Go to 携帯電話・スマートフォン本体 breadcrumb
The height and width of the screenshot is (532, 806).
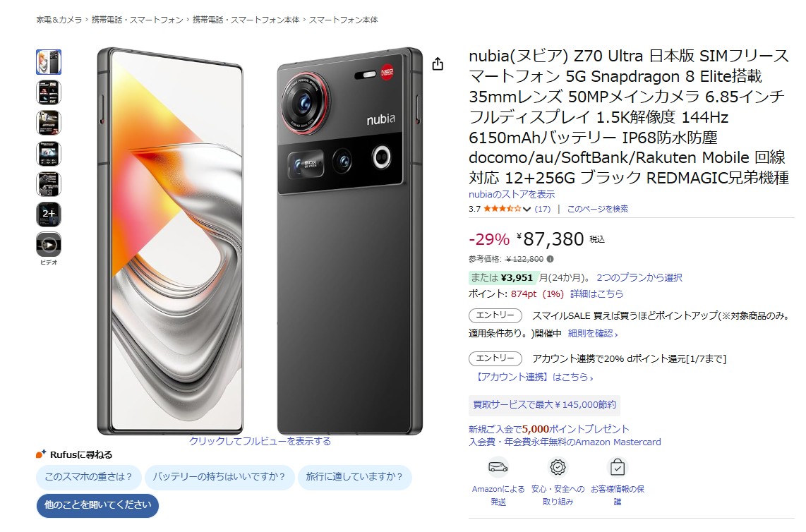pos(246,20)
